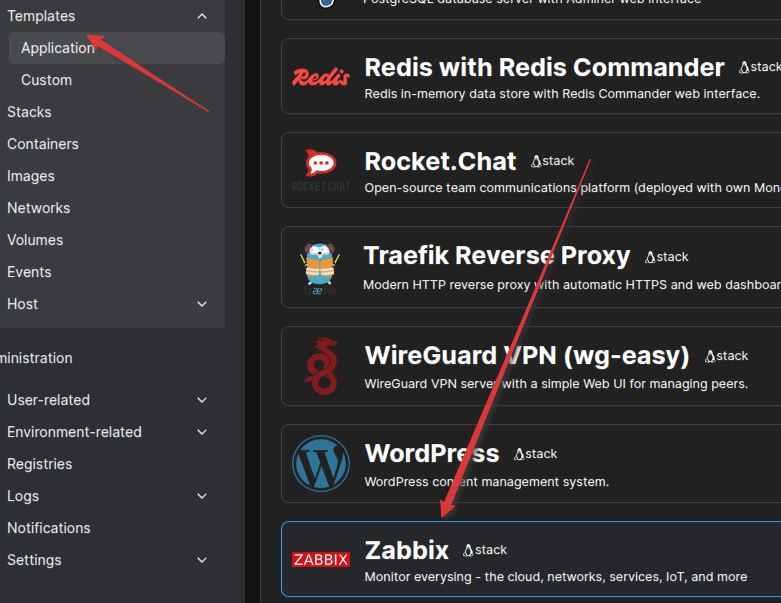Click the stack label next to Zabbix

[x=491, y=550]
